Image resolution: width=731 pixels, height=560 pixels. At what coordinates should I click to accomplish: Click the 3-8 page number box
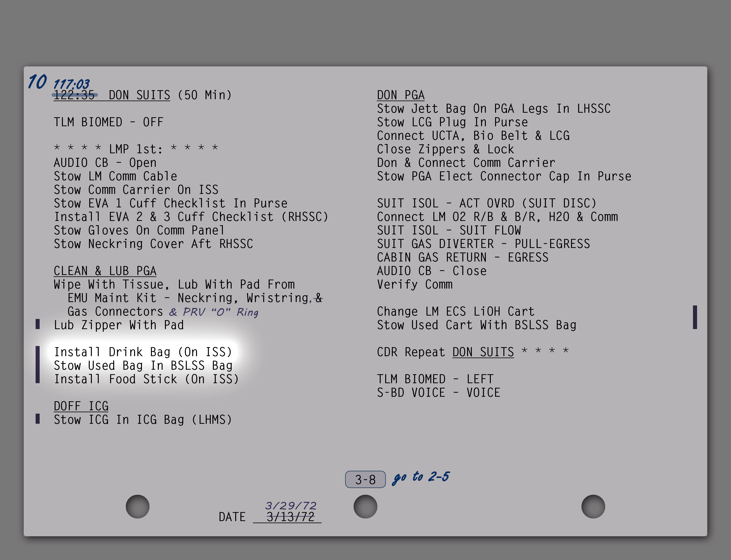365,479
